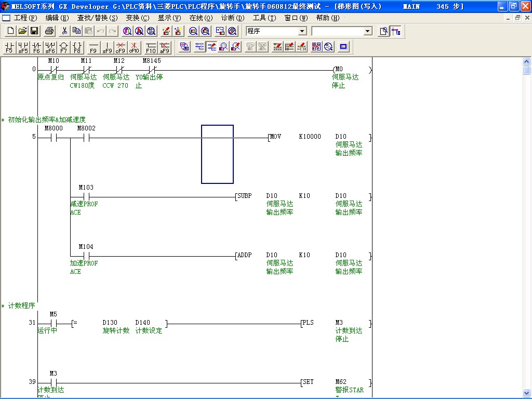Click the program check grid icon

(316, 47)
